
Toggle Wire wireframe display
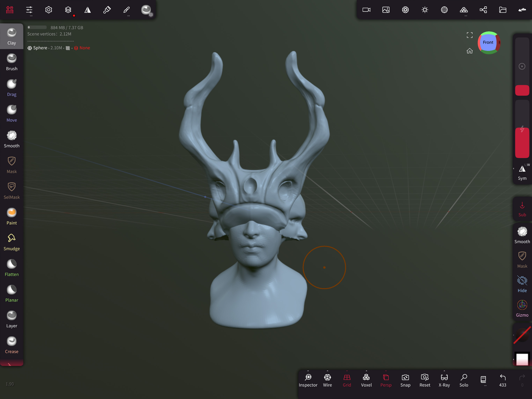327,380
